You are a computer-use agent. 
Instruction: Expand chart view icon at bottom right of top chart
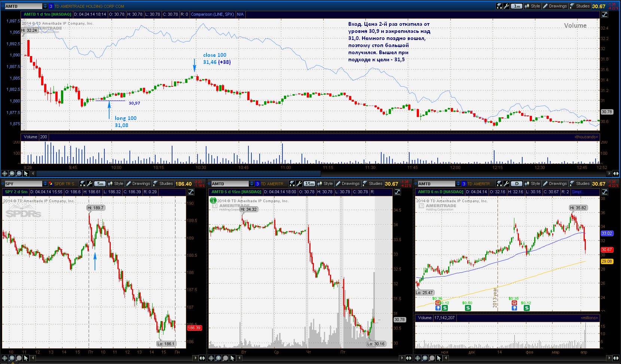[615, 173]
